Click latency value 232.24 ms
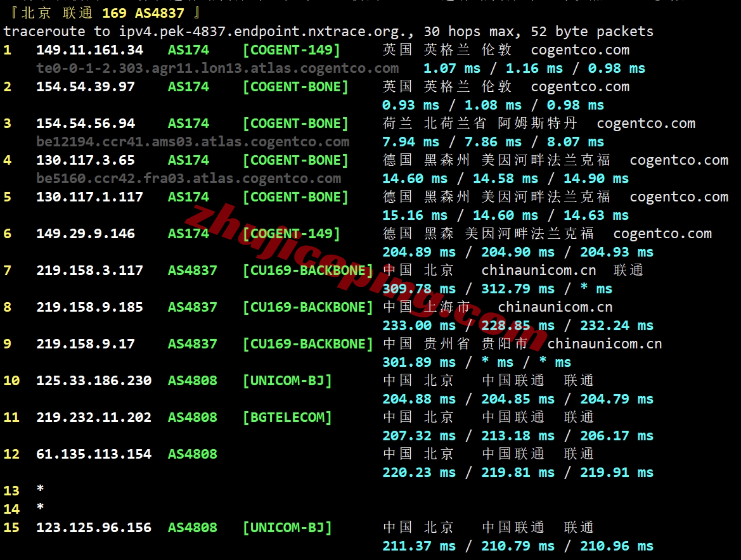 click(617, 326)
